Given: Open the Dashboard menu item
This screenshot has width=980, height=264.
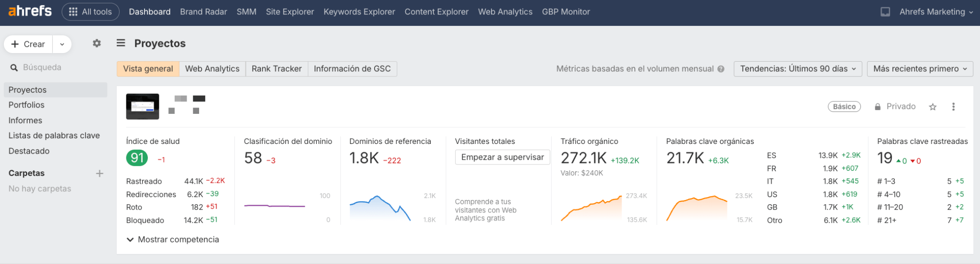Looking at the screenshot, I should pyautogui.click(x=149, y=12).
